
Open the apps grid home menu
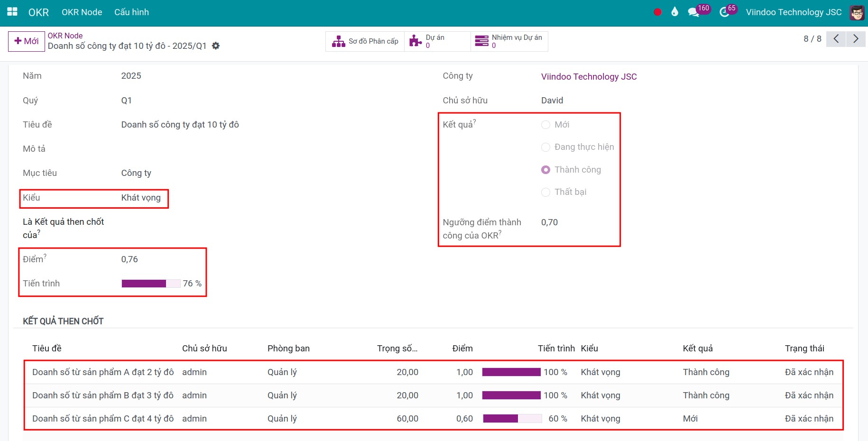[x=12, y=12]
